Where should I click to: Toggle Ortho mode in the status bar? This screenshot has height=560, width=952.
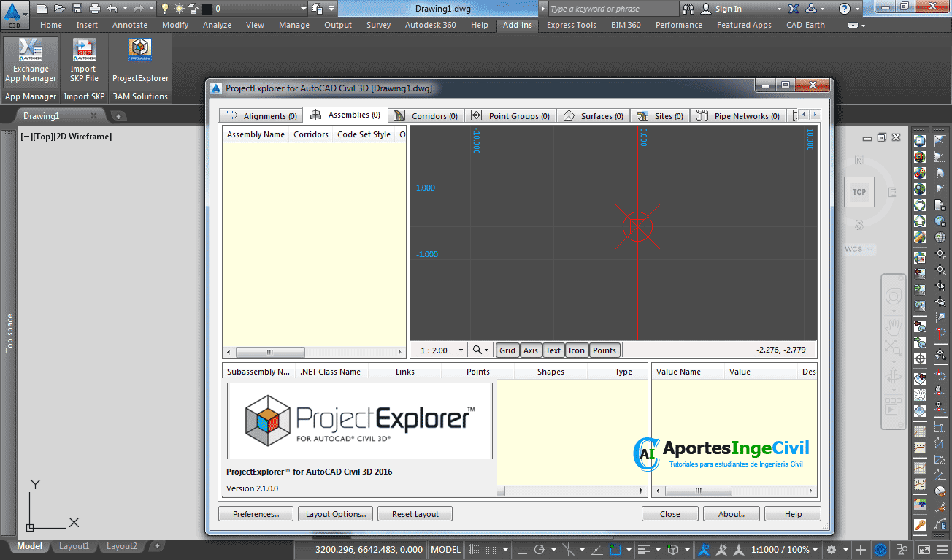[521, 549]
